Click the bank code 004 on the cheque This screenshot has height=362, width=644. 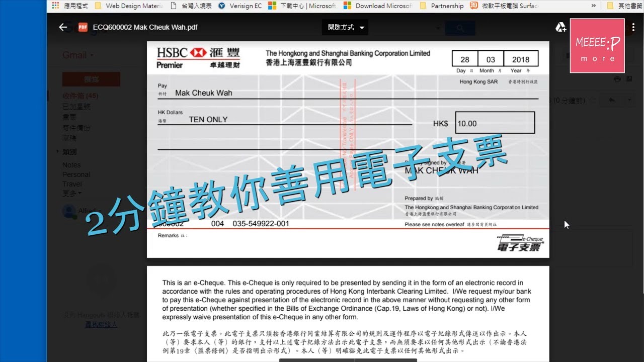pyautogui.click(x=217, y=224)
